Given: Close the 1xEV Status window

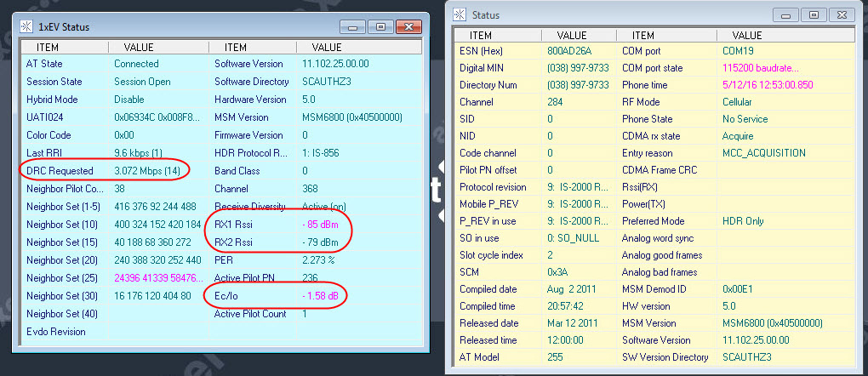Looking at the screenshot, I should (x=407, y=27).
